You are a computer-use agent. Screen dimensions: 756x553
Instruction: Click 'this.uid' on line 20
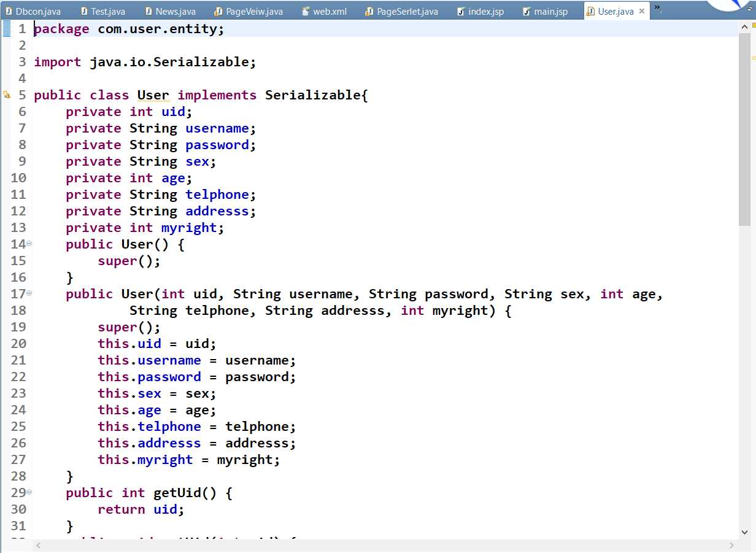(129, 344)
